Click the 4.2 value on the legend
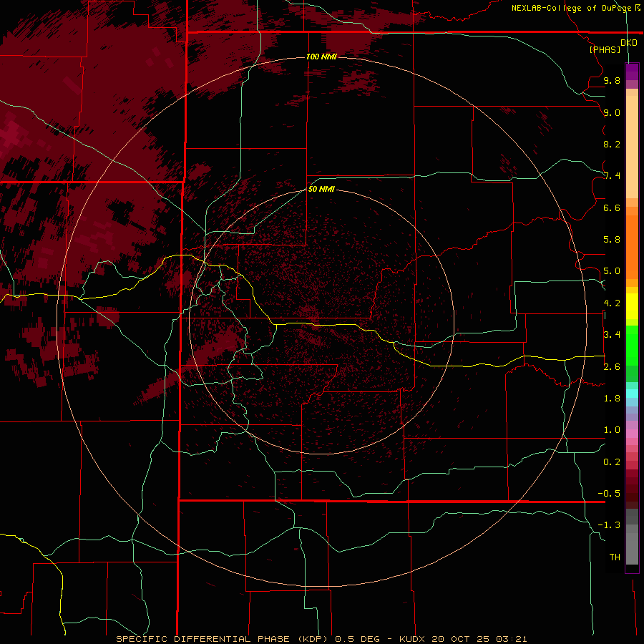644x644 pixels. (612, 303)
